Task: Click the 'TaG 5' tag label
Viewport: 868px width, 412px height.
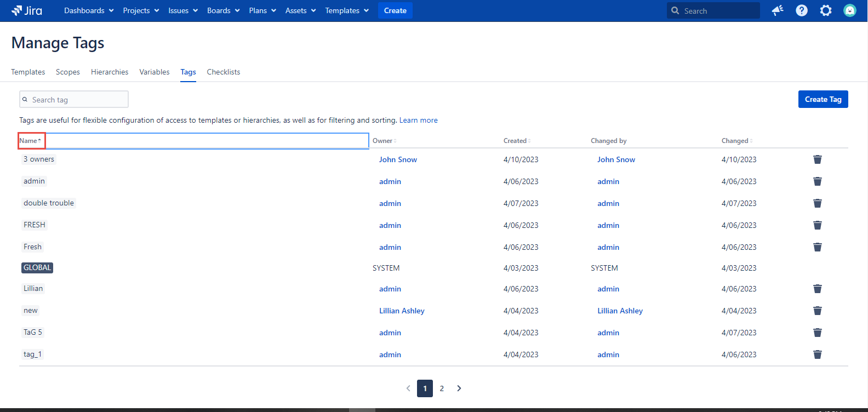Action: [33, 332]
